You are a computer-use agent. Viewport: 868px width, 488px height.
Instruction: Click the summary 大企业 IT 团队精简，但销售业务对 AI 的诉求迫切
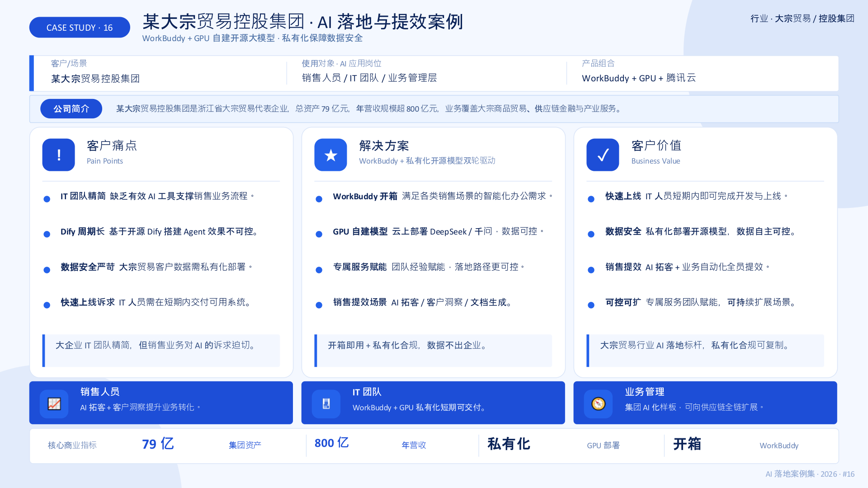tap(157, 345)
